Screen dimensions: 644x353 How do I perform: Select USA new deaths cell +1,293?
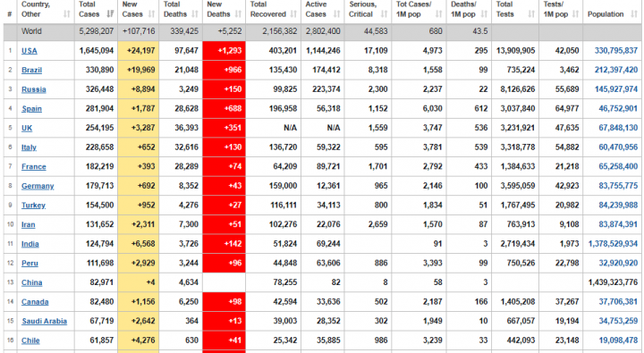(224, 51)
